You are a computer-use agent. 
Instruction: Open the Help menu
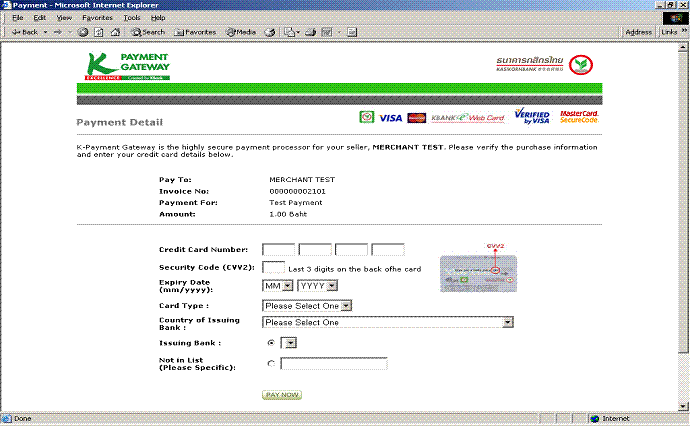(x=158, y=18)
